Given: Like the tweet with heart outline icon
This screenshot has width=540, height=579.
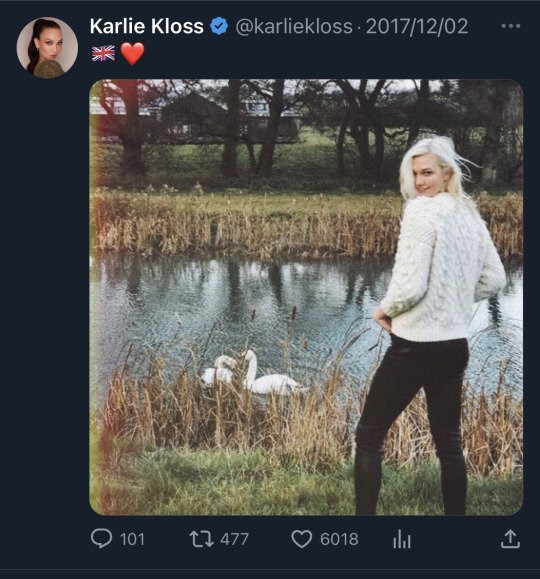Looking at the screenshot, I should tap(302, 539).
